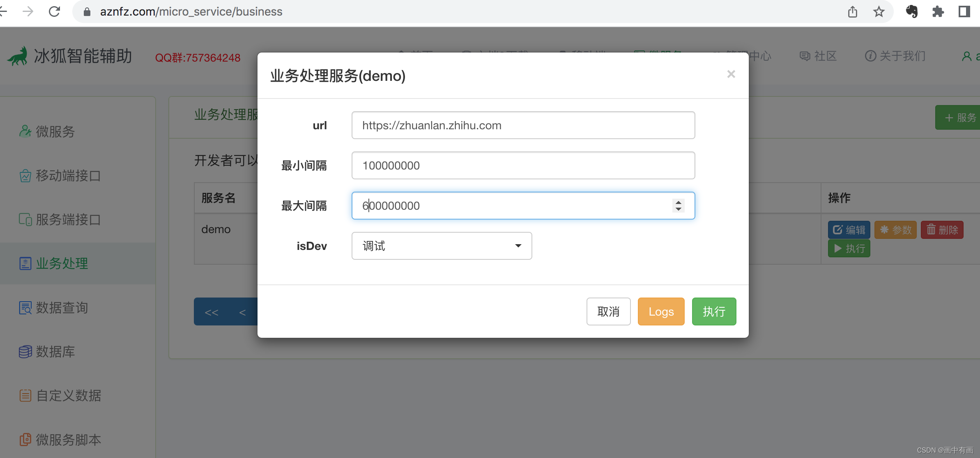The height and width of the screenshot is (458, 980).
Task: Open 移动端接口 in the sidebar
Action: pyautogui.click(x=68, y=176)
